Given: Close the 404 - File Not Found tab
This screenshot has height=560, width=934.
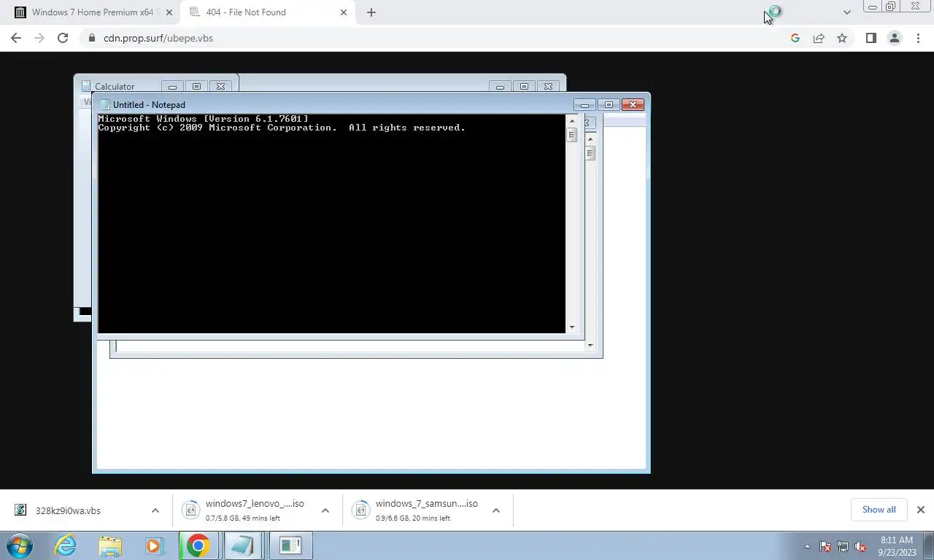Looking at the screenshot, I should (344, 12).
